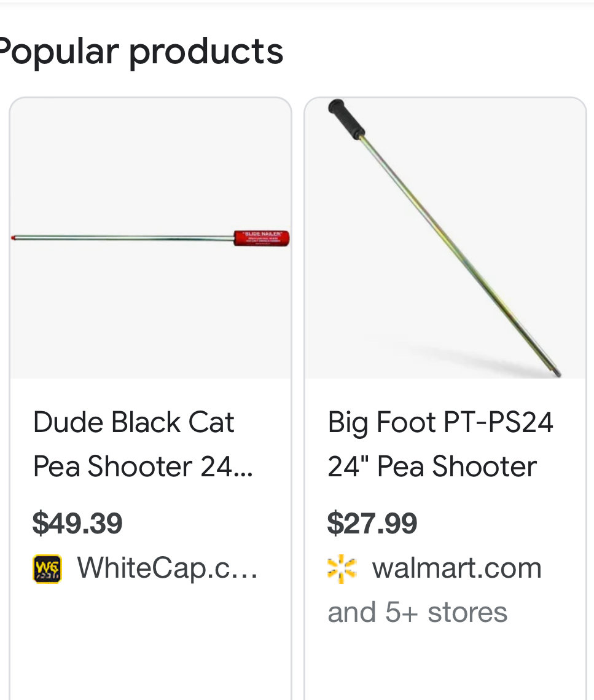Open the Big Foot PT-PS24 product image

(x=445, y=238)
